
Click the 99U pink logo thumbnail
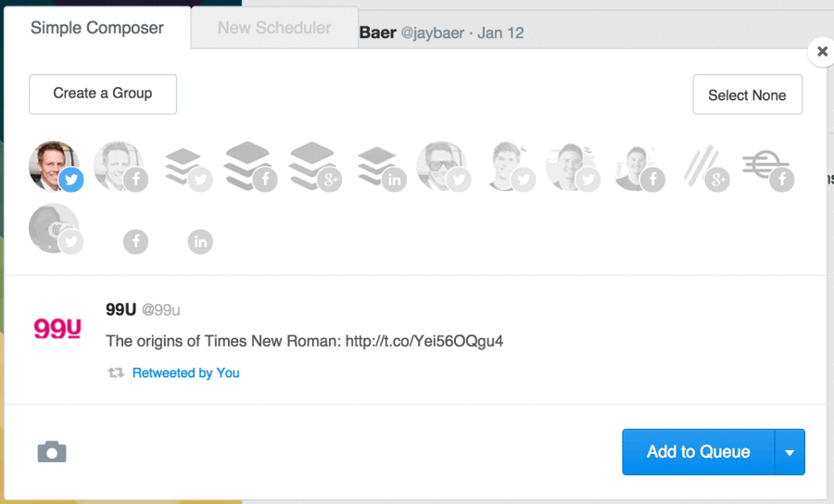pos(57,329)
